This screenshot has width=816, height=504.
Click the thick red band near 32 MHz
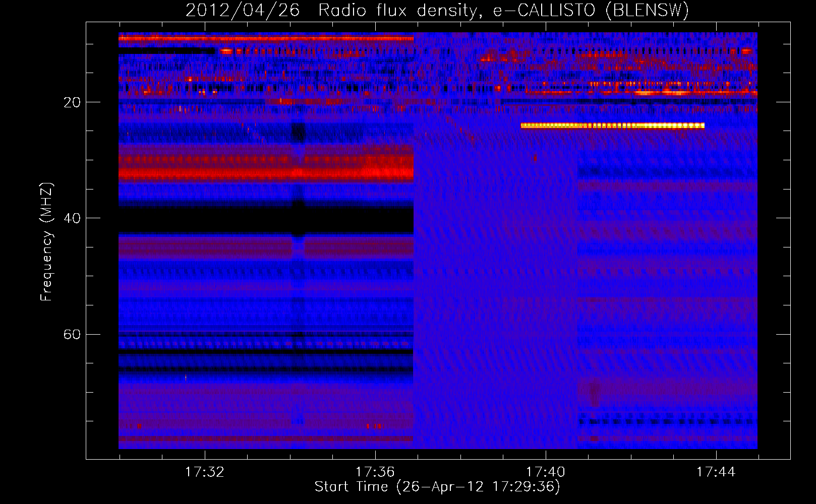pyautogui.click(x=266, y=173)
